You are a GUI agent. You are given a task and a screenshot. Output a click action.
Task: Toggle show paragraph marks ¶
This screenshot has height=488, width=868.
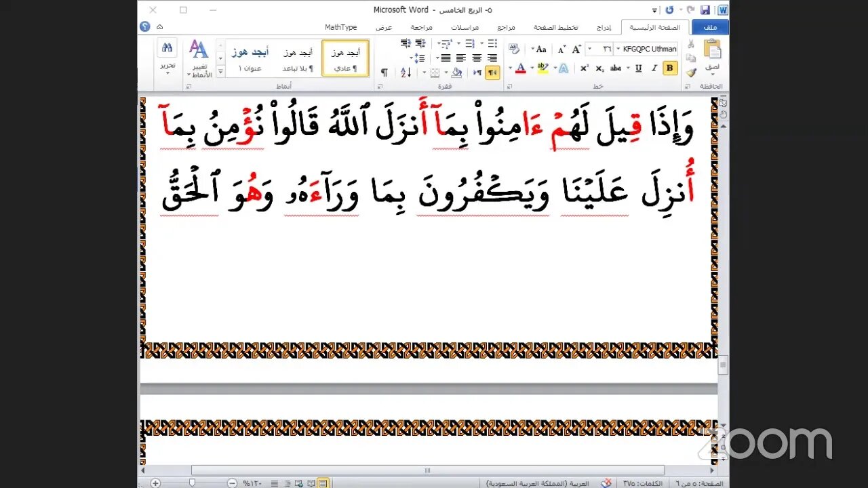pos(384,73)
